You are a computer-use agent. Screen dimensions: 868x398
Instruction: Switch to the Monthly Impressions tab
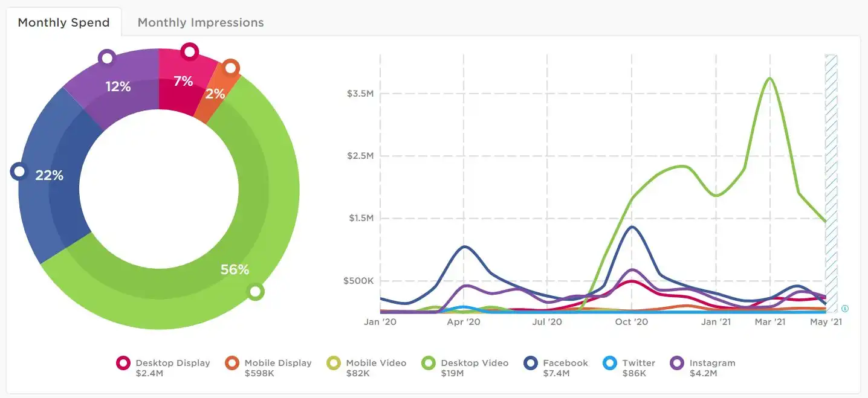[x=201, y=22]
